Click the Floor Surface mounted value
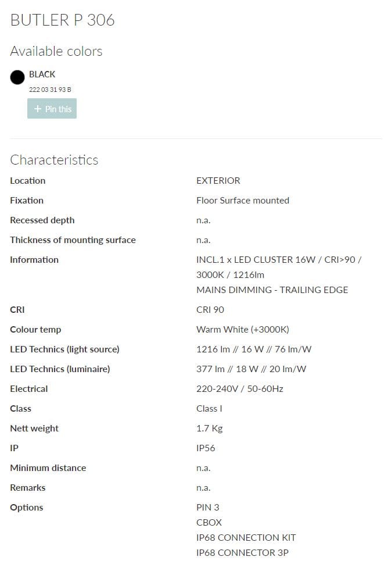 coord(243,201)
